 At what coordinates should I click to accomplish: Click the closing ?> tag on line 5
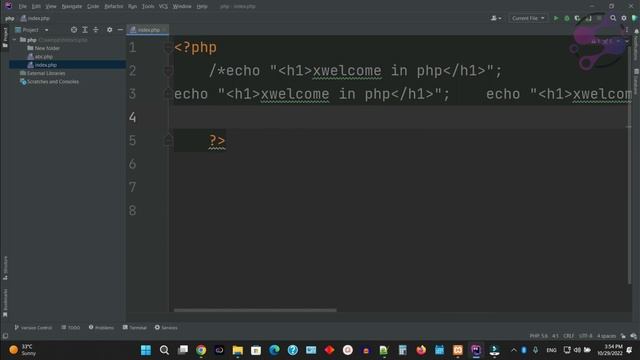(217, 141)
